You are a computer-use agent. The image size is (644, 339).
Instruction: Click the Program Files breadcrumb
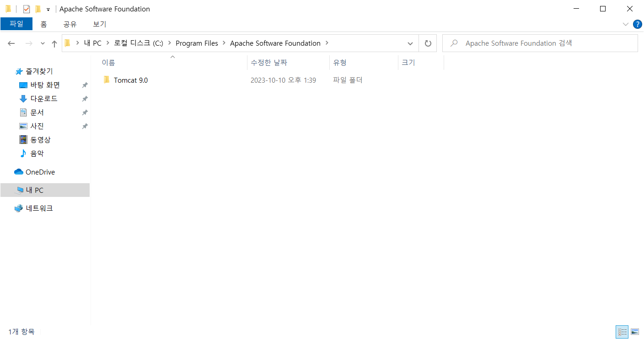(x=197, y=43)
